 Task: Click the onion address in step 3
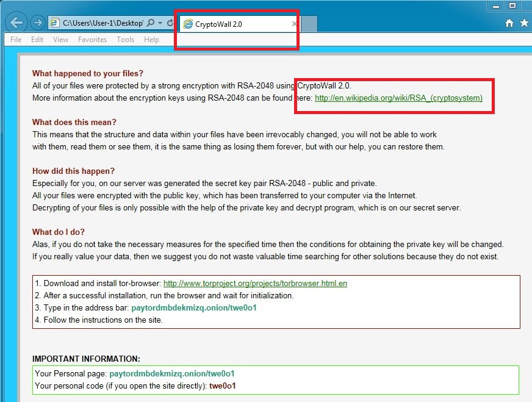coord(194,307)
